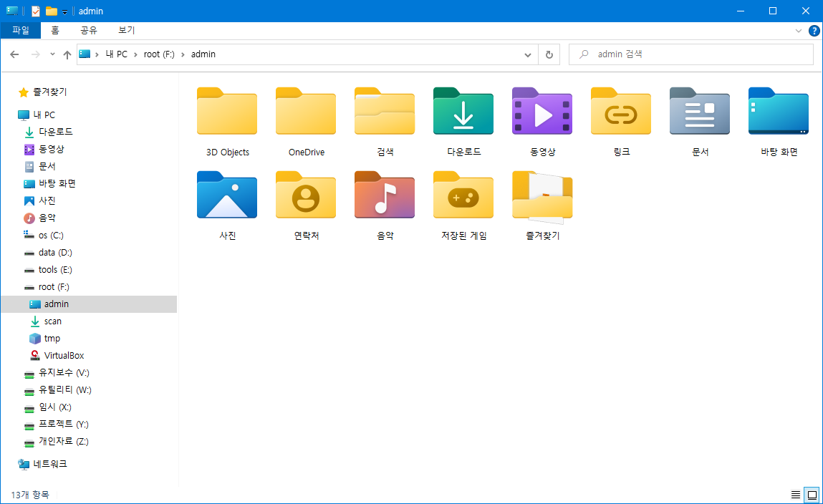
Task: Go up one folder level
Action: click(67, 54)
